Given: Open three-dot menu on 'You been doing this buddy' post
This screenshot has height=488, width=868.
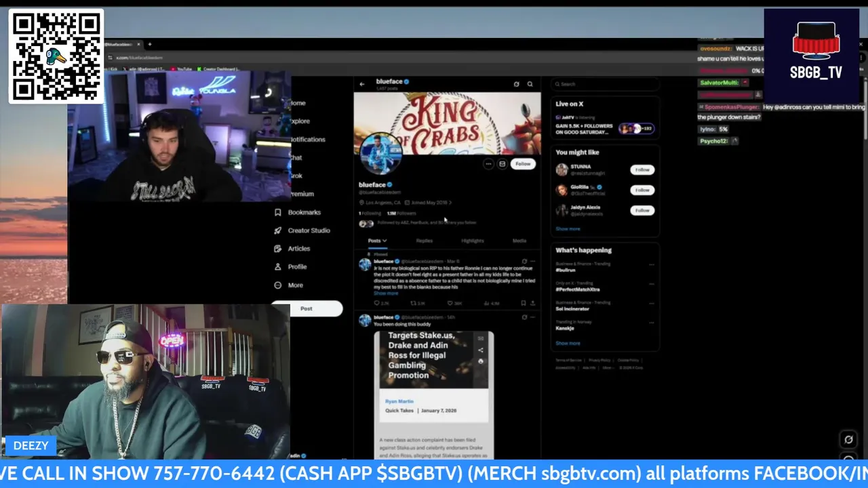Looking at the screenshot, I should [533, 317].
